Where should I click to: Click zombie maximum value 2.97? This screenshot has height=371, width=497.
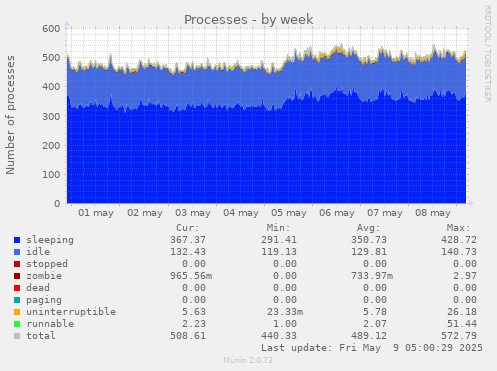pos(465,276)
